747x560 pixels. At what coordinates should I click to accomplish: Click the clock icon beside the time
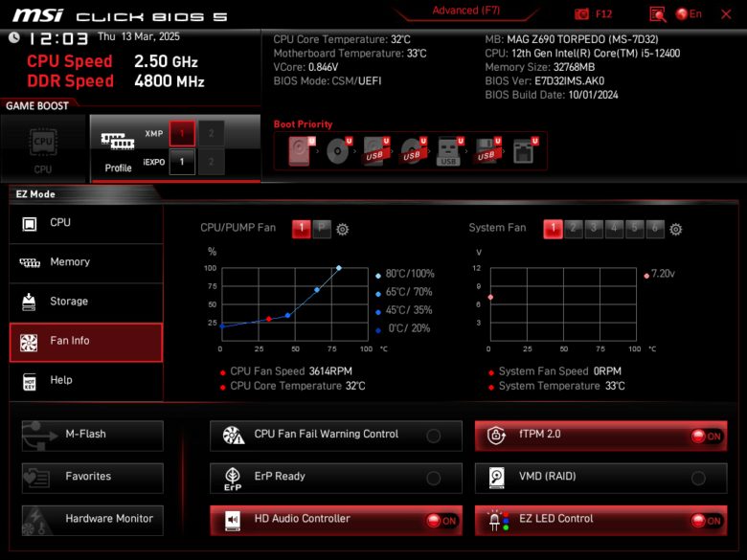click(x=14, y=37)
